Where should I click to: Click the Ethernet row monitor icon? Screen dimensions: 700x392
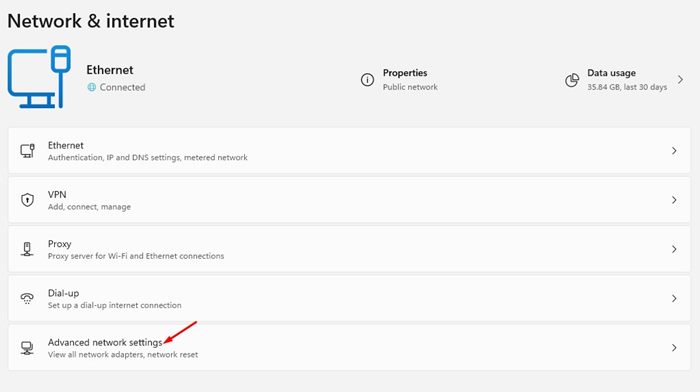click(x=27, y=151)
